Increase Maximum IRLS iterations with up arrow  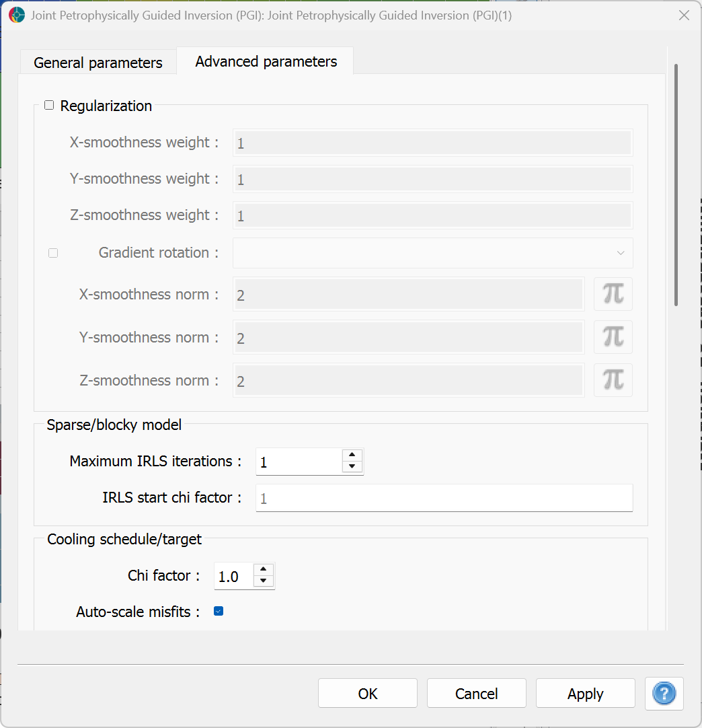coord(352,455)
